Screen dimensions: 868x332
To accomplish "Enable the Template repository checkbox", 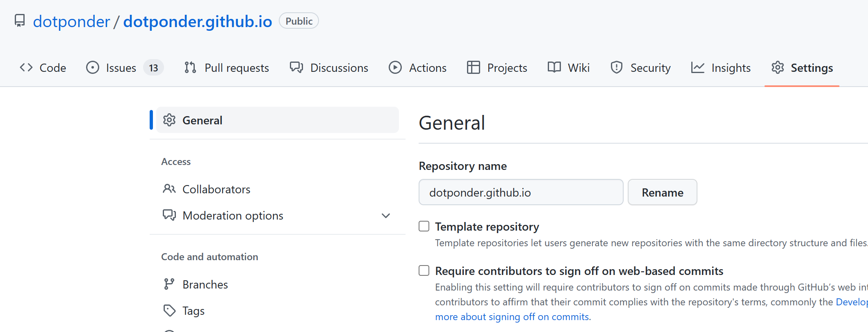I will [424, 226].
